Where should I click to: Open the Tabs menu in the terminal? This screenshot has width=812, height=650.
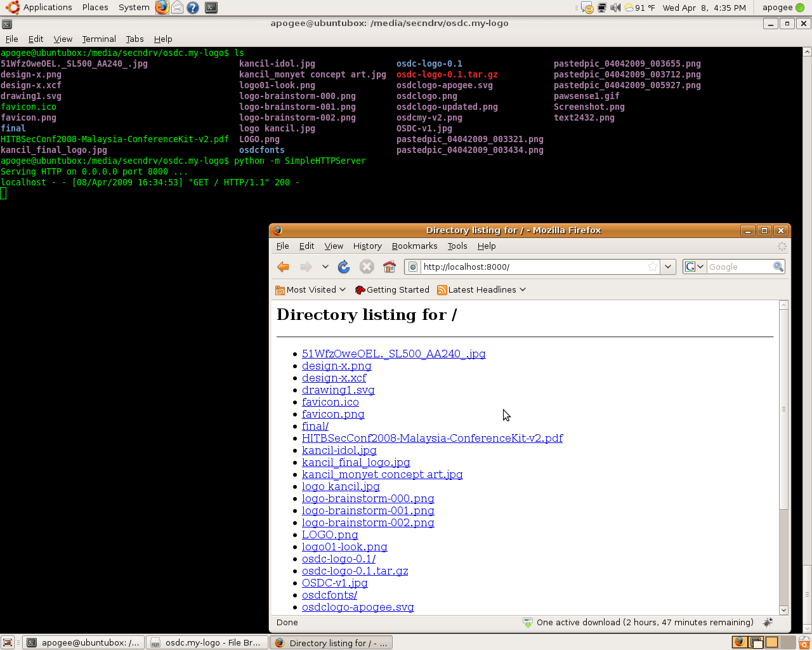coord(134,39)
